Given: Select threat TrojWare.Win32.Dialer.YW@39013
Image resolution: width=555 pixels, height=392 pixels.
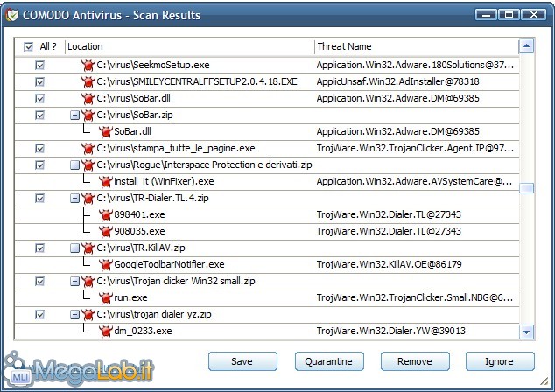Looking at the screenshot, I should [x=390, y=331].
